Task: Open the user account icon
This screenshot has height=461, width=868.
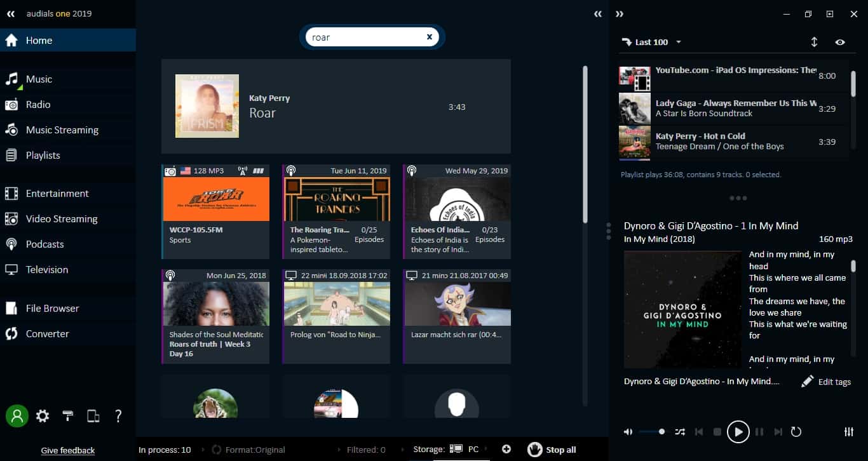Action: (17, 416)
